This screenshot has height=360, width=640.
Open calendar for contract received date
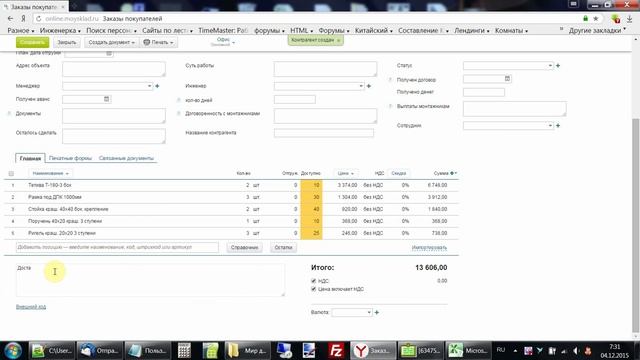pos(507,78)
